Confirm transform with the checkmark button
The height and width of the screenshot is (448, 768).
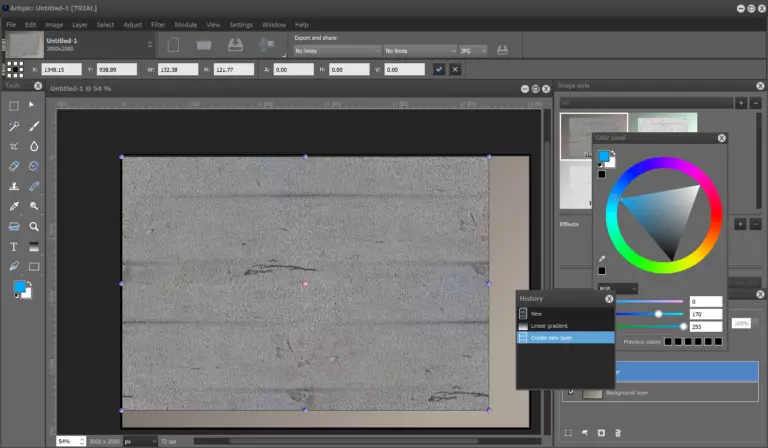click(439, 69)
